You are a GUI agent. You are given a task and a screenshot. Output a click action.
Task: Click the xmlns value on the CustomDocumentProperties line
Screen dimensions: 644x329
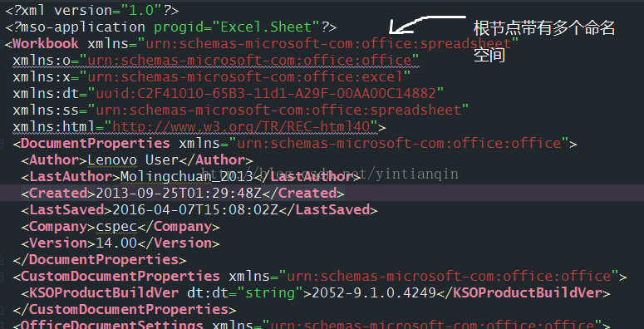click(449, 277)
